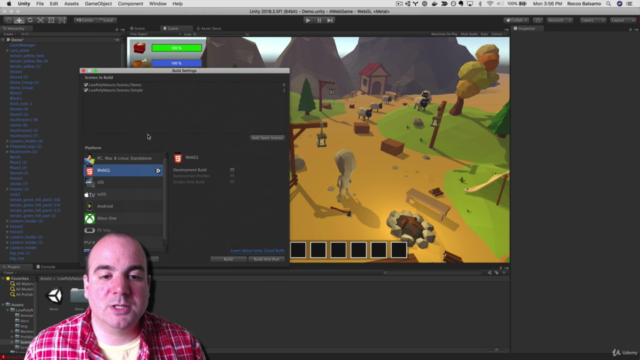
Task: Select the iOS platform entry
Action: (123, 182)
